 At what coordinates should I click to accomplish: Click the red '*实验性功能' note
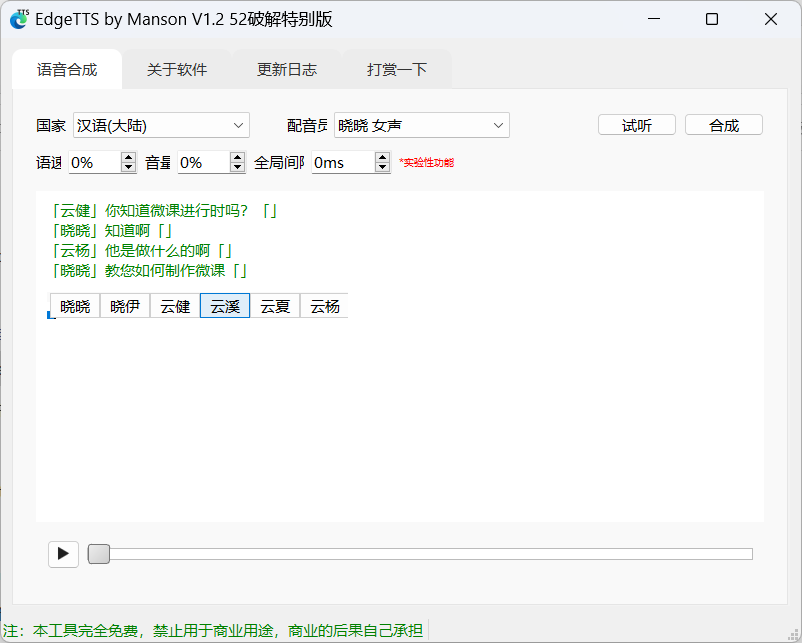pyautogui.click(x=426, y=163)
